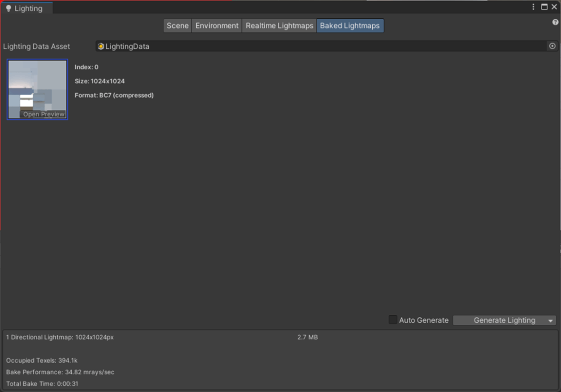Click the Occupied Texels: 394.1k stat
The width and height of the screenshot is (561, 392).
tap(42, 360)
